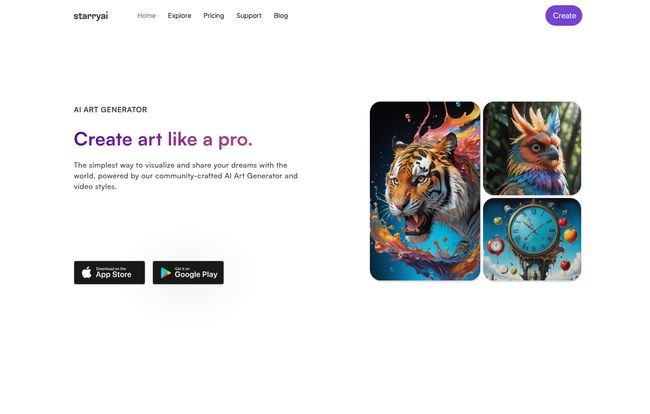
Task: Click the AI ART GENERATOR label
Action: [x=110, y=110]
